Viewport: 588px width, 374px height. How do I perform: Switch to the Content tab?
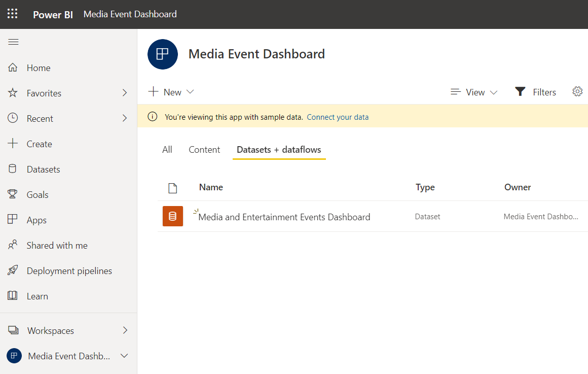(204, 150)
